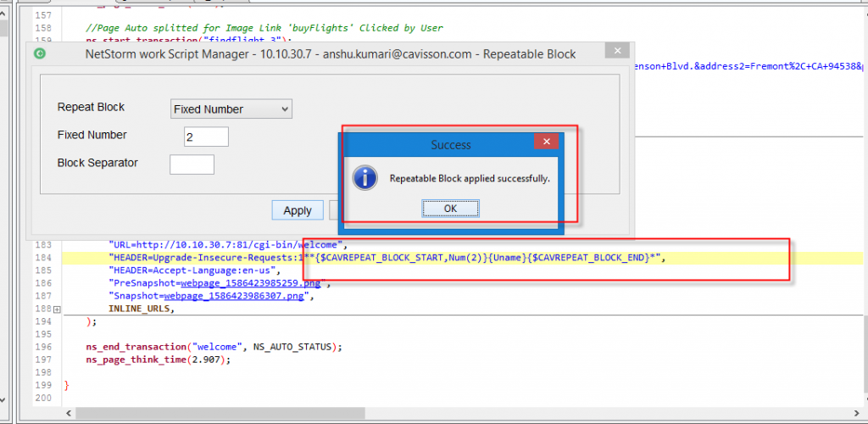Screen dimensions: 868x424
Task: Click the Fixed Number input field
Action: click(x=206, y=137)
